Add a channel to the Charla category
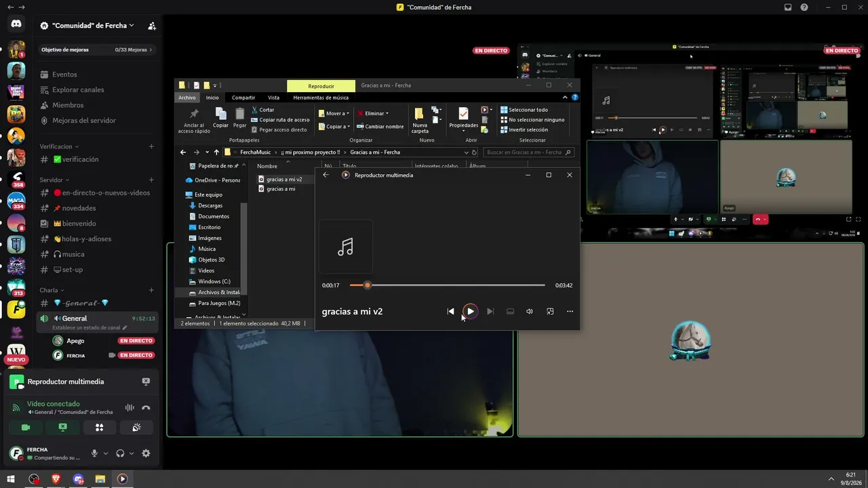Image resolution: width=868 pixels, height=488 pixels. 151,290
